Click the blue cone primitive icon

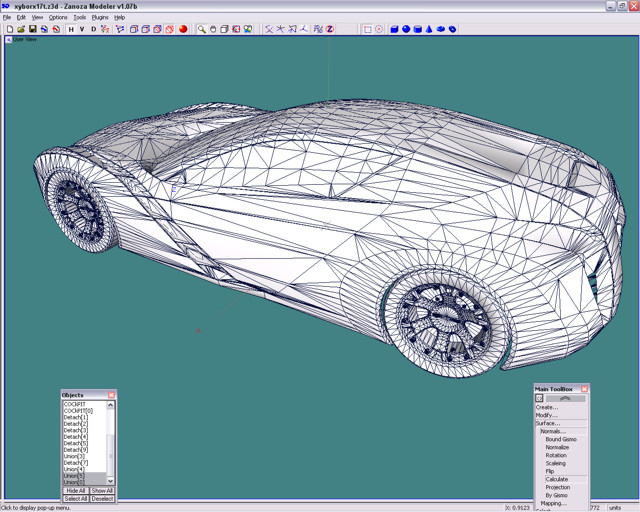click(429, 29)
